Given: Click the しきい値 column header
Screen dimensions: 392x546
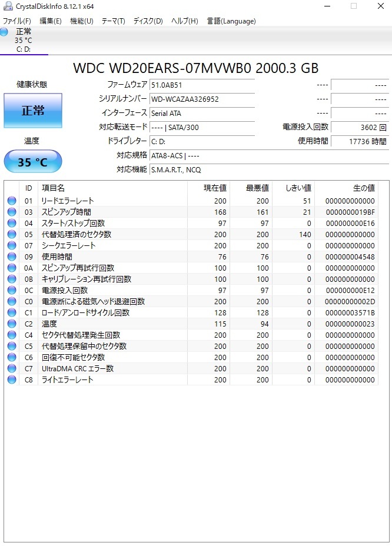Looking at the screenshot, I should [x=294, y=188].
